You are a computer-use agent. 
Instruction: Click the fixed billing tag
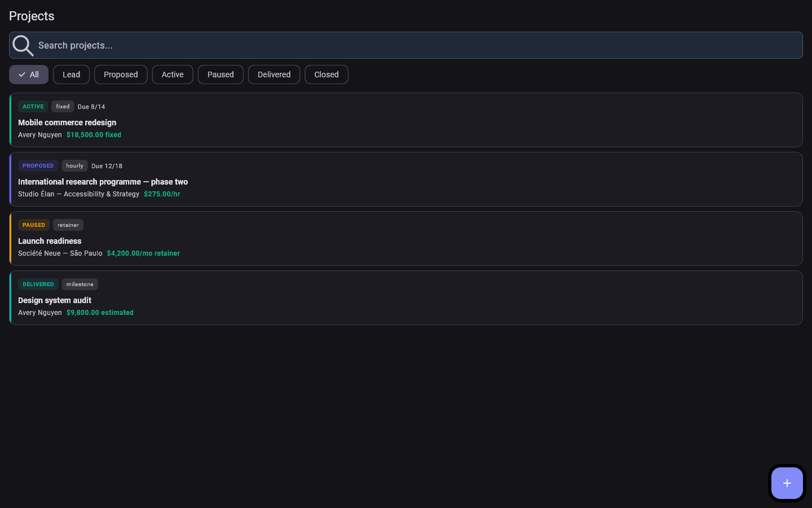(x=63, y=107)
